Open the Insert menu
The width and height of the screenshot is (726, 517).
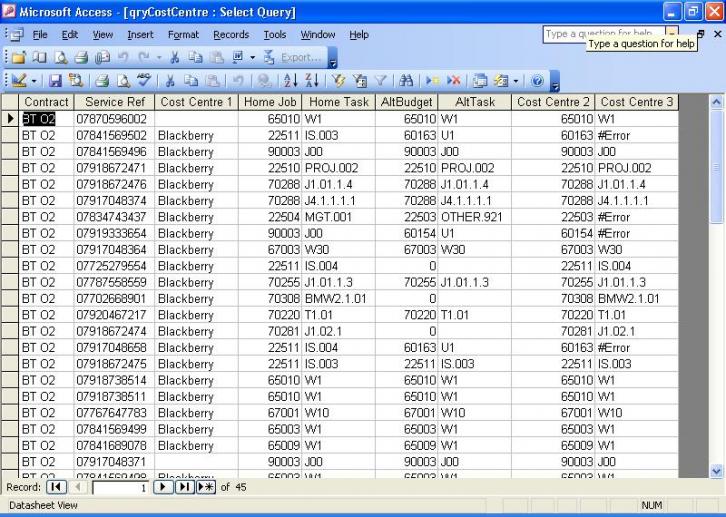click(140, 35)
